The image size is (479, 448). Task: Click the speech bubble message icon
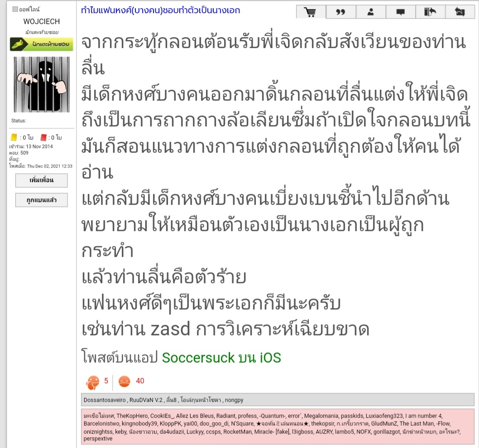pyautogui.click(x=401, y=12)
